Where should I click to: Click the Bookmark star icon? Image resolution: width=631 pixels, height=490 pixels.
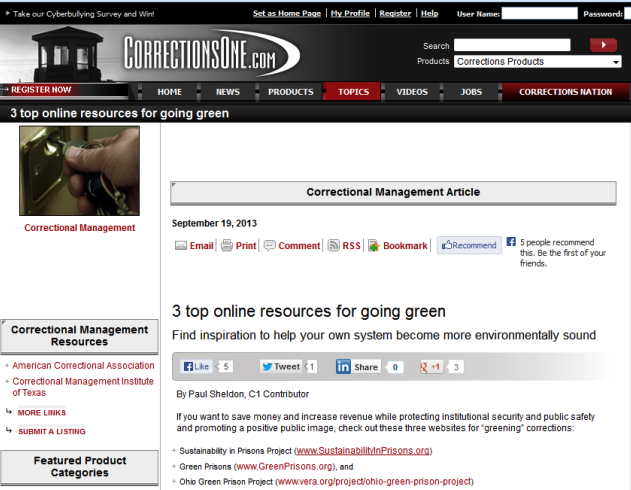pos(374,245)
